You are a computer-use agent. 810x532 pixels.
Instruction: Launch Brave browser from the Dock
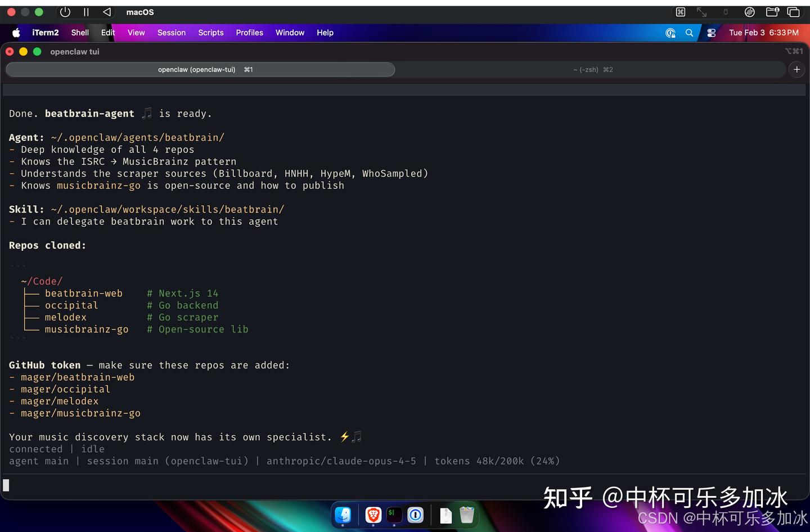click(373, 514)
